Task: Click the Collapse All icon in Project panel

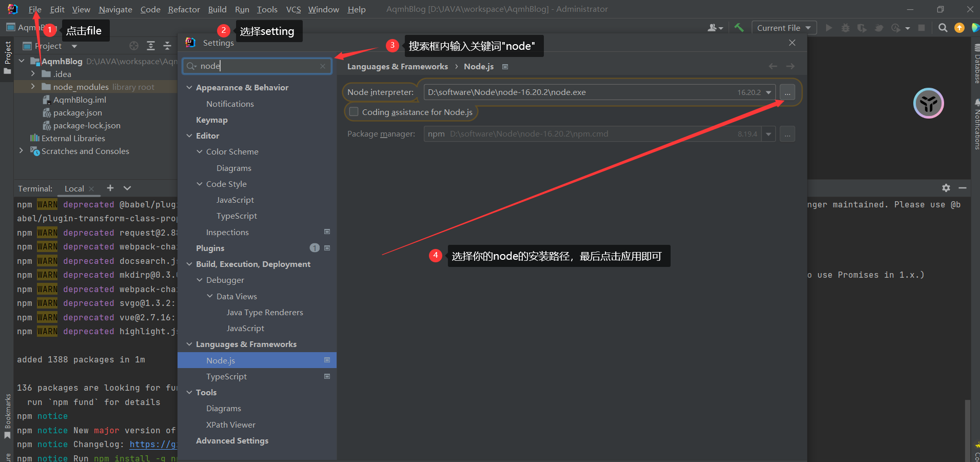Action: pos(167,46)
